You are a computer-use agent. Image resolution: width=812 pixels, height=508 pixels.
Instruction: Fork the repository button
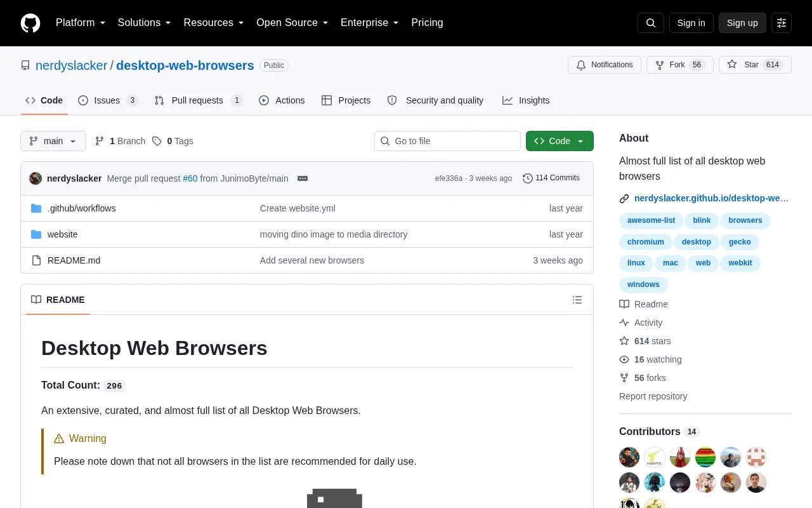click(x=679, y=65)
